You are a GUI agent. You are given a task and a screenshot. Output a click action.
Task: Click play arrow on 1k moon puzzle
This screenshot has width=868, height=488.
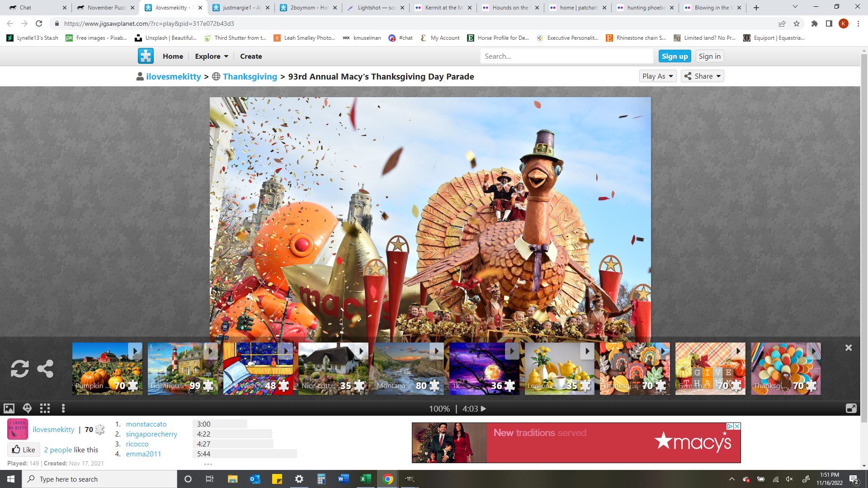point(512,351)
